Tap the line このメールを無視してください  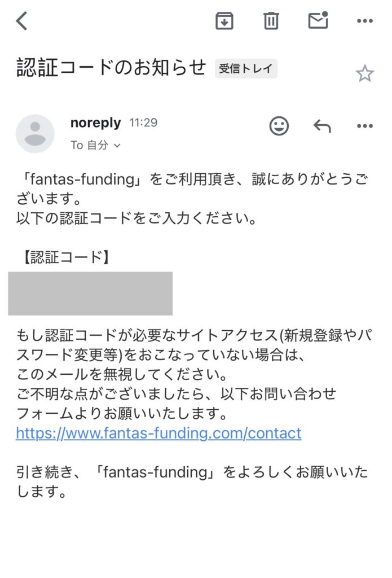[121, 374]
